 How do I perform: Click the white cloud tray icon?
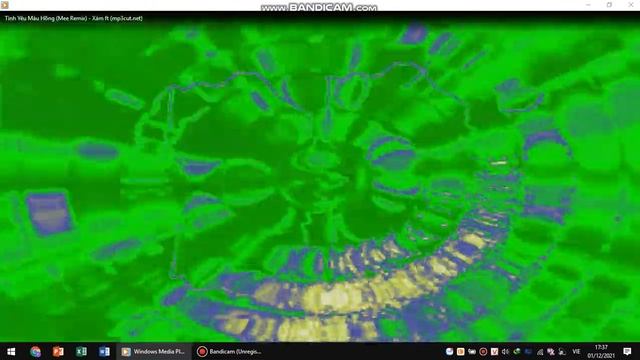[x=449, y=351]
